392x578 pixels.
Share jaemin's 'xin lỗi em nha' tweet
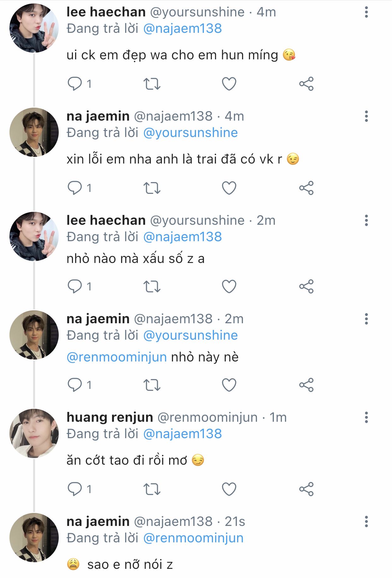click(x=306, y=188)
